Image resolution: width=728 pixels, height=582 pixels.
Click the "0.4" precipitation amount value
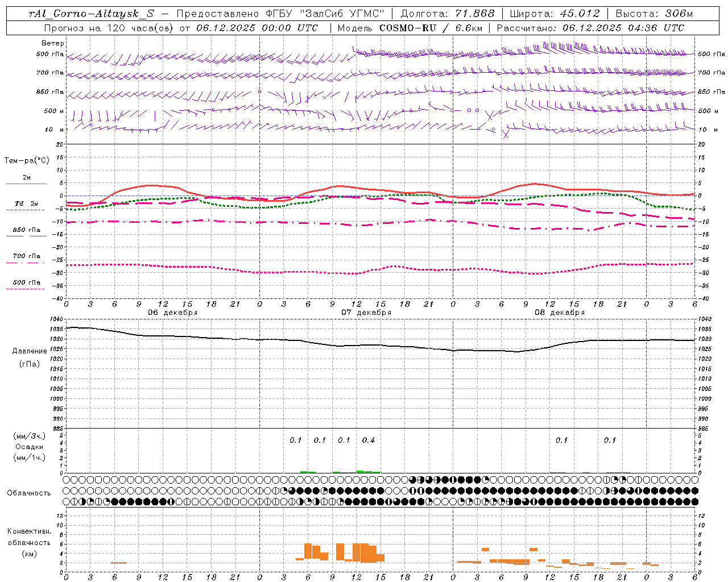pos(369,440)
